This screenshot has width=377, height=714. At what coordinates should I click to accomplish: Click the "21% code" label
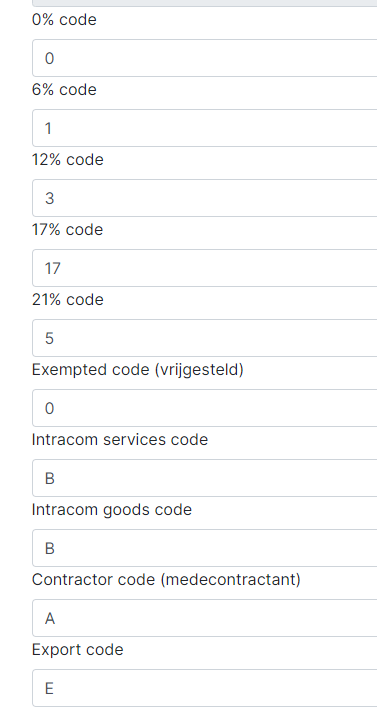[x=68, y=300]
